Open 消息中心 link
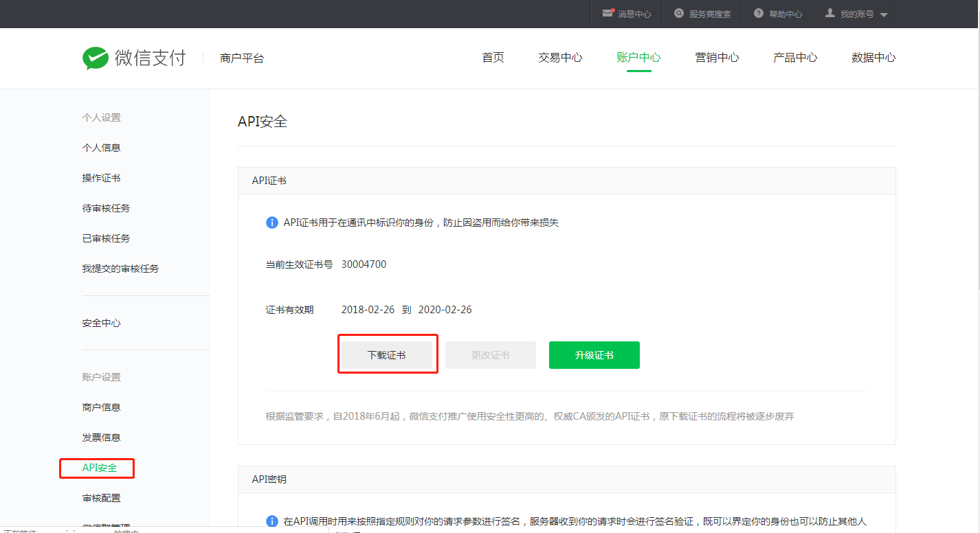980x533 pixels. [634, 14]
